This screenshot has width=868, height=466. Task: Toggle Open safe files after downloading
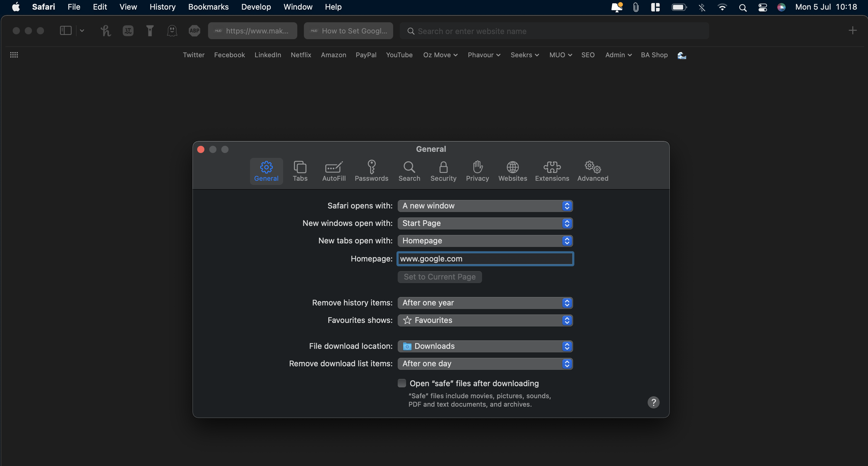tap(401, 383)
